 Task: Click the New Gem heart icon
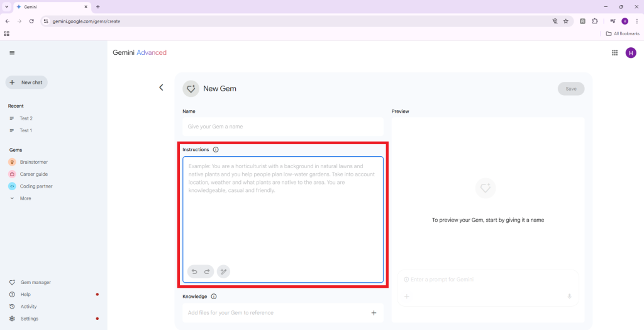click(x=191, y=88)
